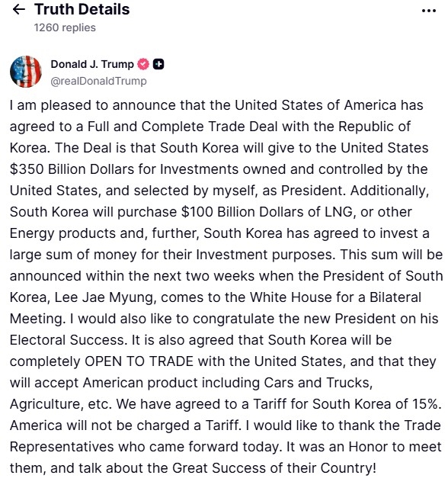Click "Electoral Success" in the post text
The width and height of the screenshot is (448, 488).
[67, 340]
